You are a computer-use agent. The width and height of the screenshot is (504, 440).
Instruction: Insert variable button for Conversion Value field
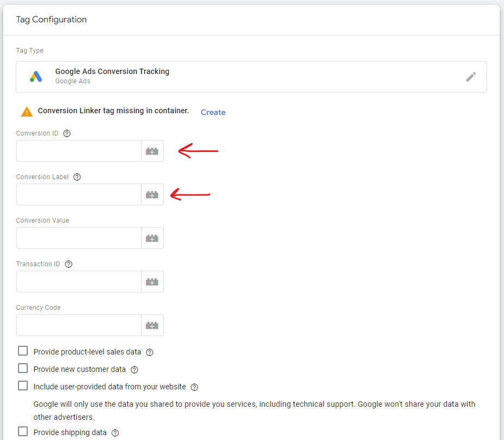click(152, 238)
